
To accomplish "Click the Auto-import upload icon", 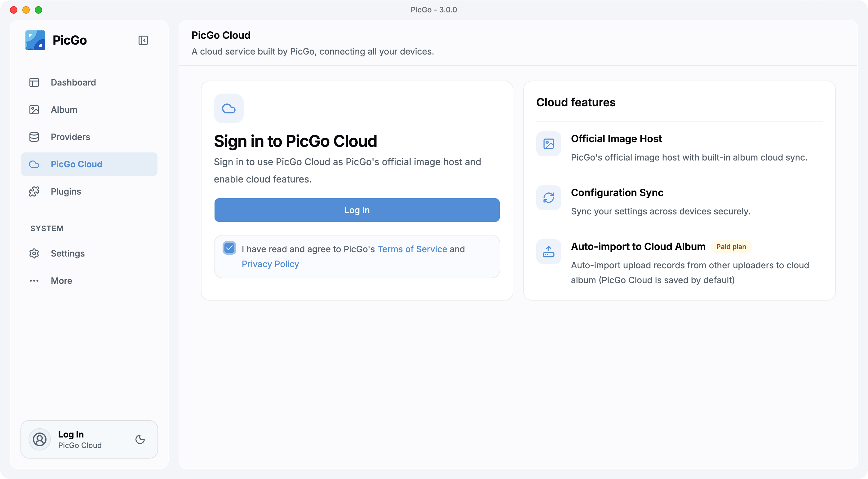I will 549,252.
